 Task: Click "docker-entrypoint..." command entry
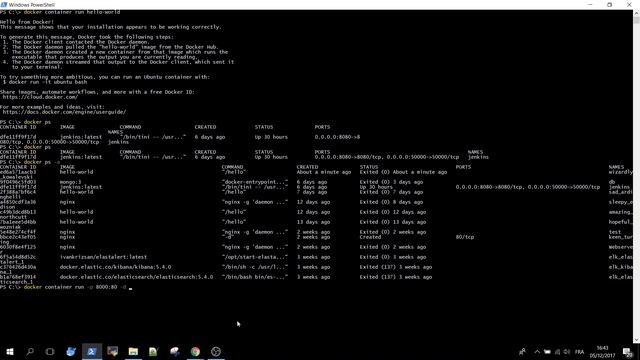(x=255, y=182)
